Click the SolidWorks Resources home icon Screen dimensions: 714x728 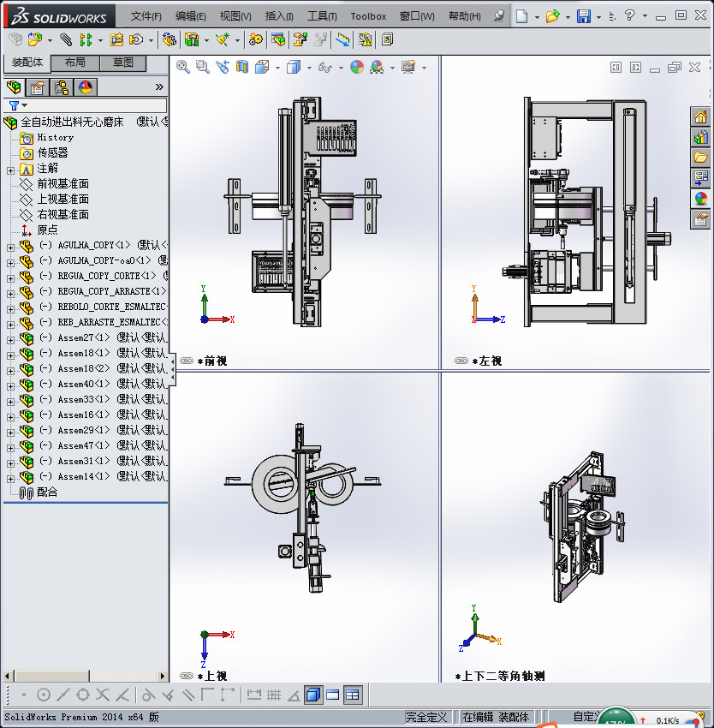pyautogui.click(x=700, y=116)
